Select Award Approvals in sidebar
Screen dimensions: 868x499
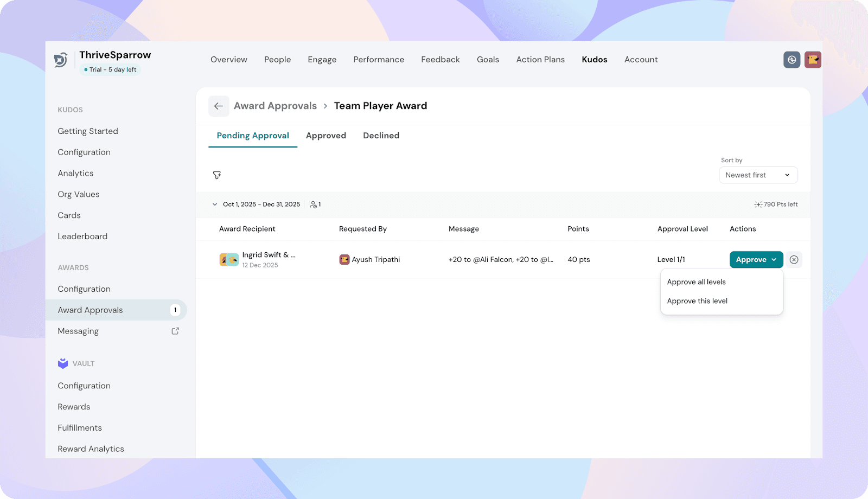coord(116,310)
